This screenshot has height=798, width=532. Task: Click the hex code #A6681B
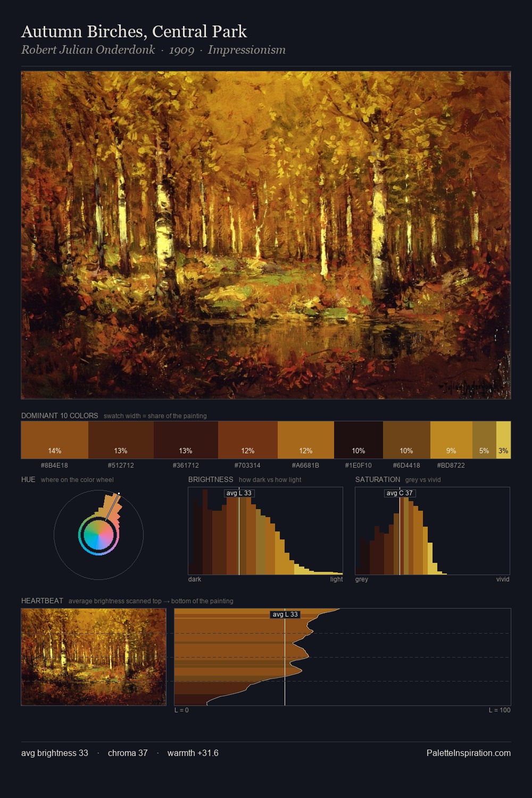(305, 465)
